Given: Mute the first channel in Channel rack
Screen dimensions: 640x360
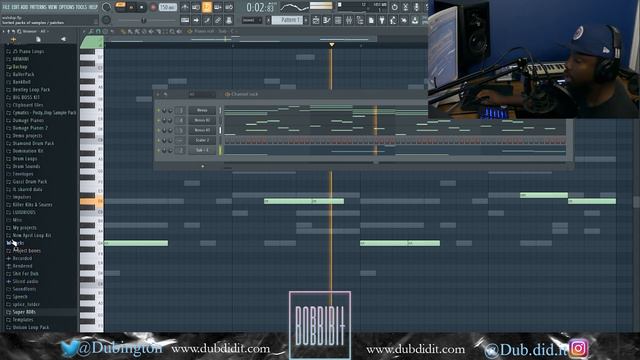Looking at the screenshot, I should (x=159, y=111).
